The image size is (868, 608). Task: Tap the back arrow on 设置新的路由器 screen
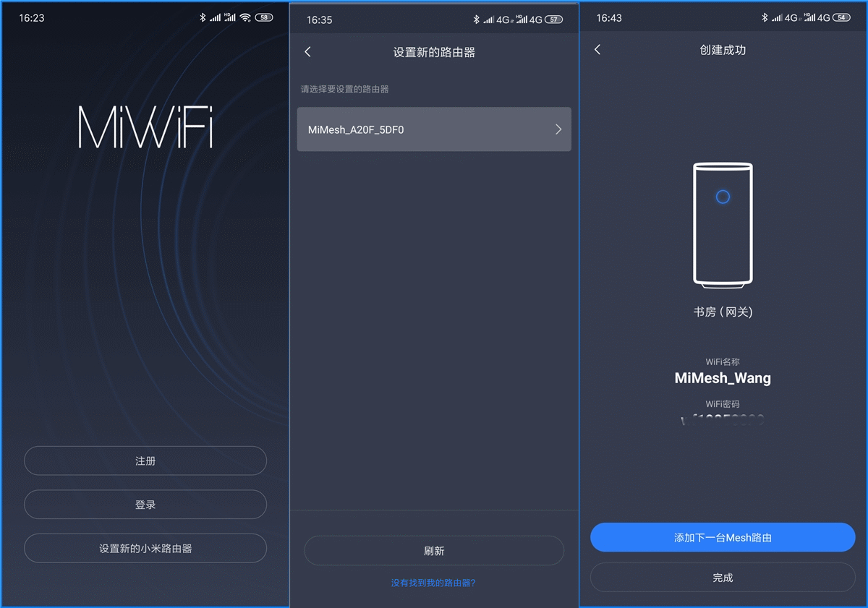307,52
